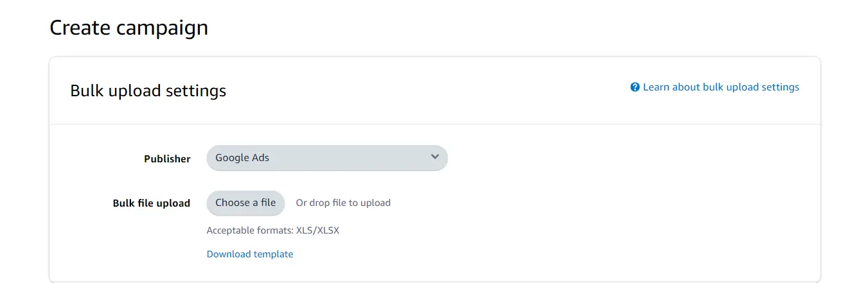Open the Google Ads publisher combo box
868x283 pixels.
(x=326, y=158)
